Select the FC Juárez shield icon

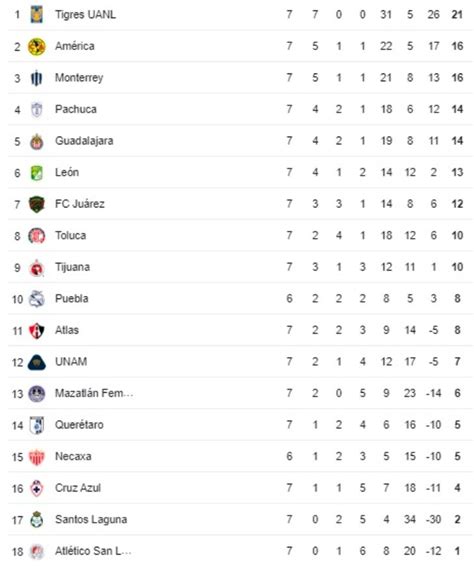(x=37, y=204)
